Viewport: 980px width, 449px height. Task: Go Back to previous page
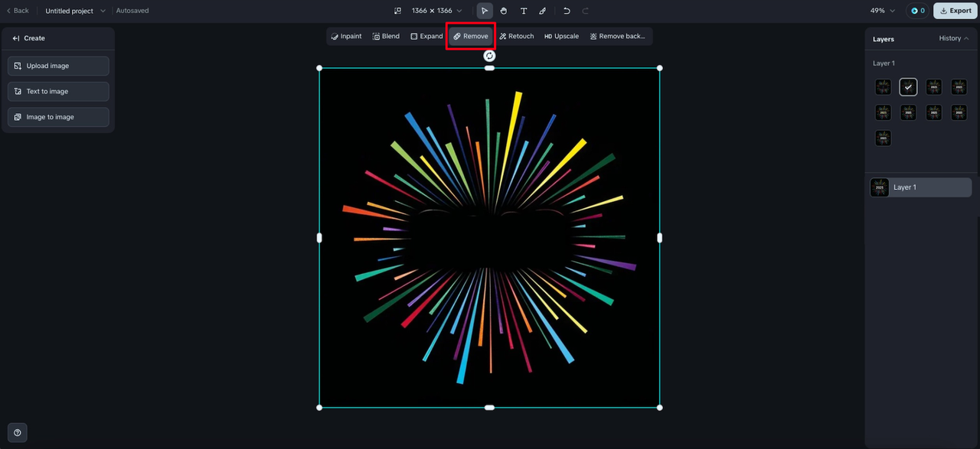tap(18, 11)
